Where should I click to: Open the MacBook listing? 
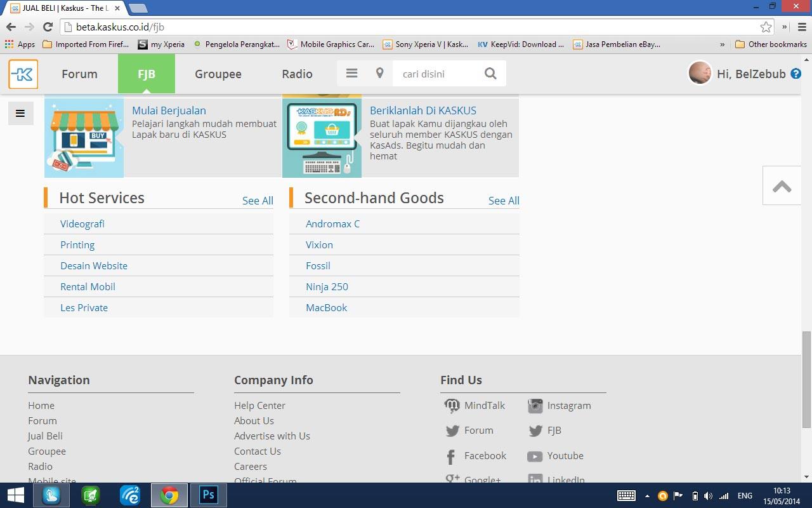pyautogui.click(x=326, y=307)
